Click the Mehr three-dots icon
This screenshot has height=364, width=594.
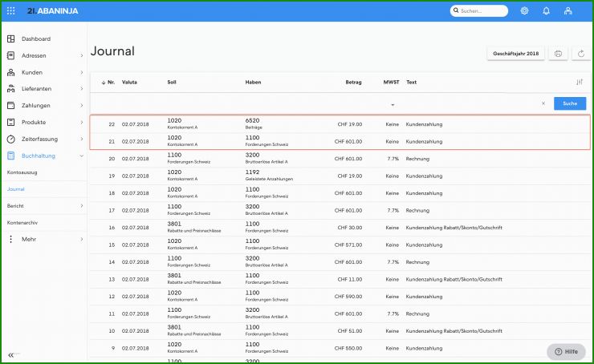11,239
